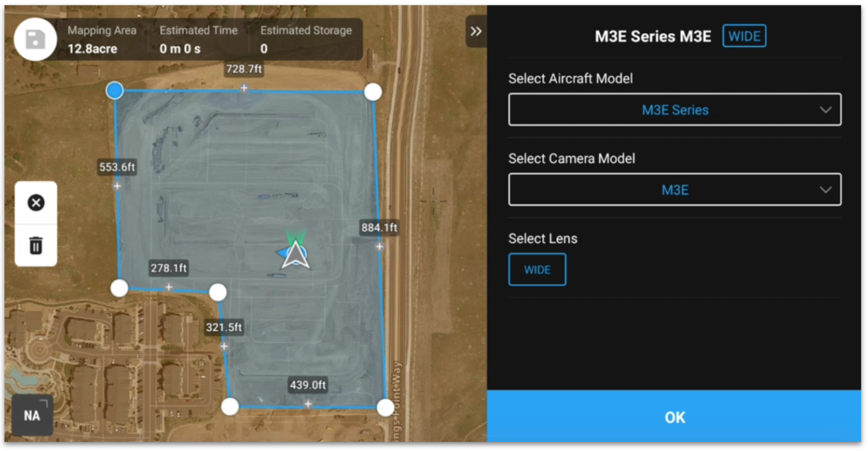Image resolution: width=868 pixels, height=451 pixels.
Task: Click the circled X cancel icon
Action: pyautogui.click(x=36, y=203)
